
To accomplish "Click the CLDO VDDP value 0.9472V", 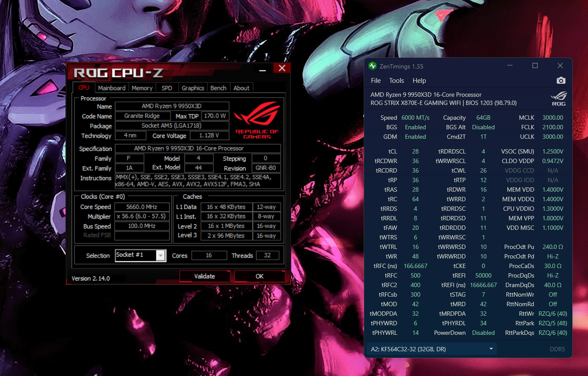I will pyautogui.click(x=553, y=161).
